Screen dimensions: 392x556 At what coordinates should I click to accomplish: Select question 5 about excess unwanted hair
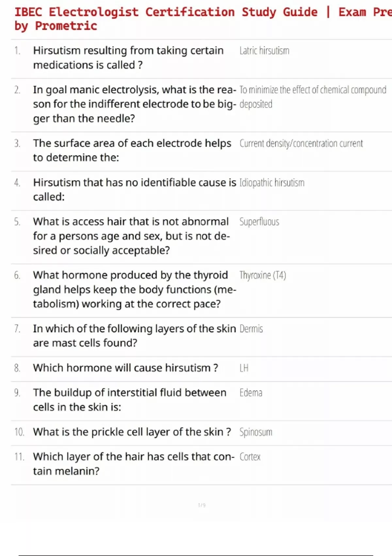[x=131, y=236]
